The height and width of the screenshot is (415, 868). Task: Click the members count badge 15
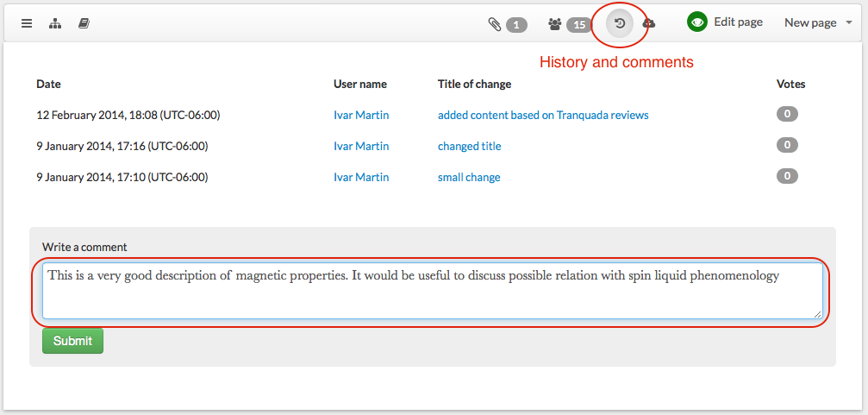point(579,24)
